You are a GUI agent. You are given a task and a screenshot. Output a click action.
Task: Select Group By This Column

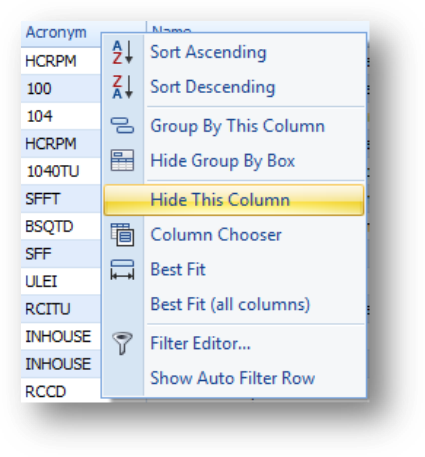coord(237,126)
